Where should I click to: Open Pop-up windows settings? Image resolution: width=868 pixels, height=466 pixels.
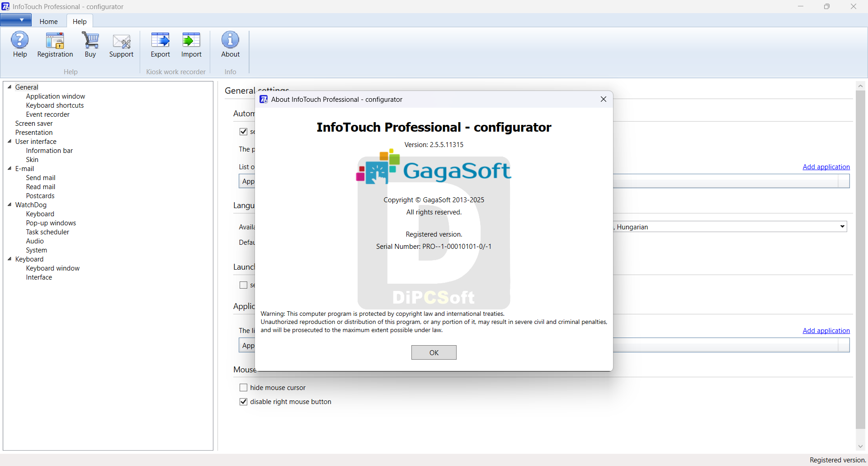point(51,223)
